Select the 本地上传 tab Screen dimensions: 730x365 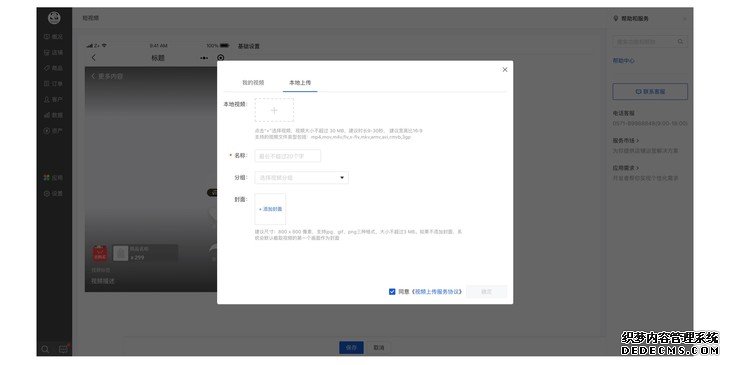point(300,82)
